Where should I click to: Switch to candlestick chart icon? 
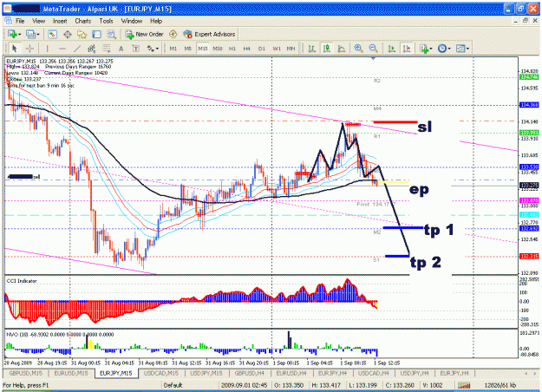coord(327,49)
